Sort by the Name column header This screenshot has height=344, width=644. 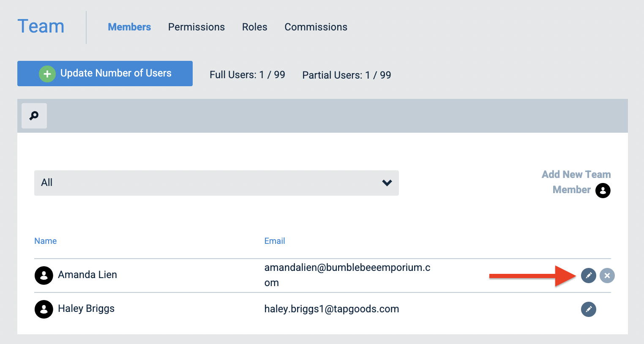click(46, 241)
